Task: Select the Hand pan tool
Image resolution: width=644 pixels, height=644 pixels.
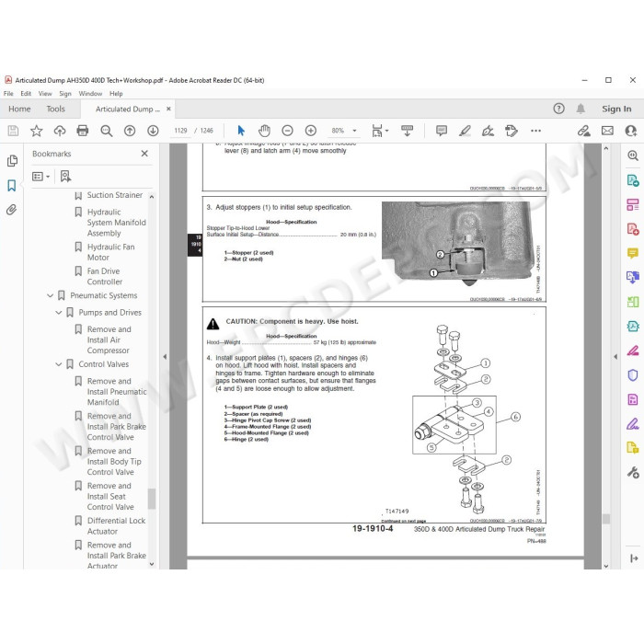Action: [264, 131]
